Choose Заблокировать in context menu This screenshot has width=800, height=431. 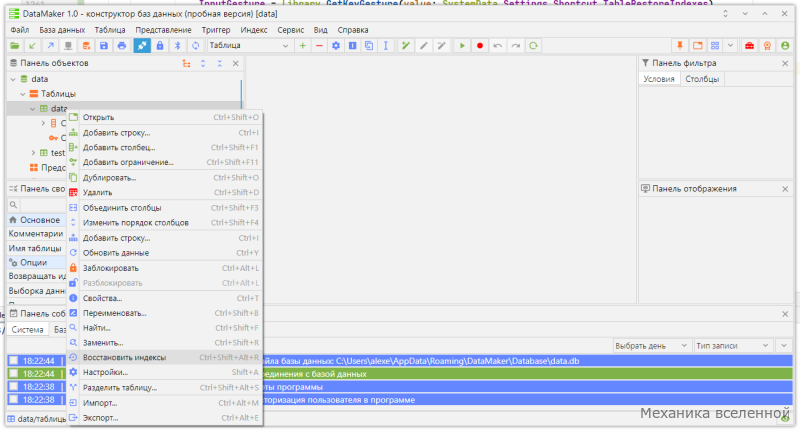pyautogui.click(x=165, y=268)
